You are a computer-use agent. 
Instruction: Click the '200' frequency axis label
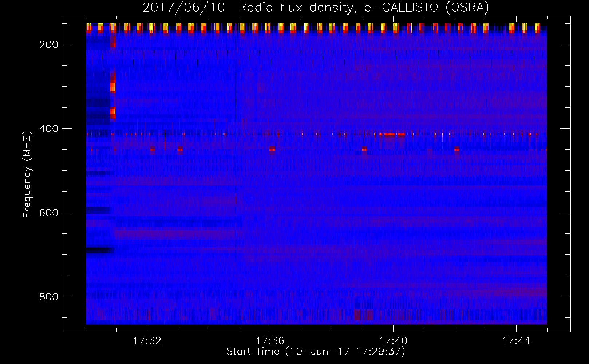tap(49, 44)
